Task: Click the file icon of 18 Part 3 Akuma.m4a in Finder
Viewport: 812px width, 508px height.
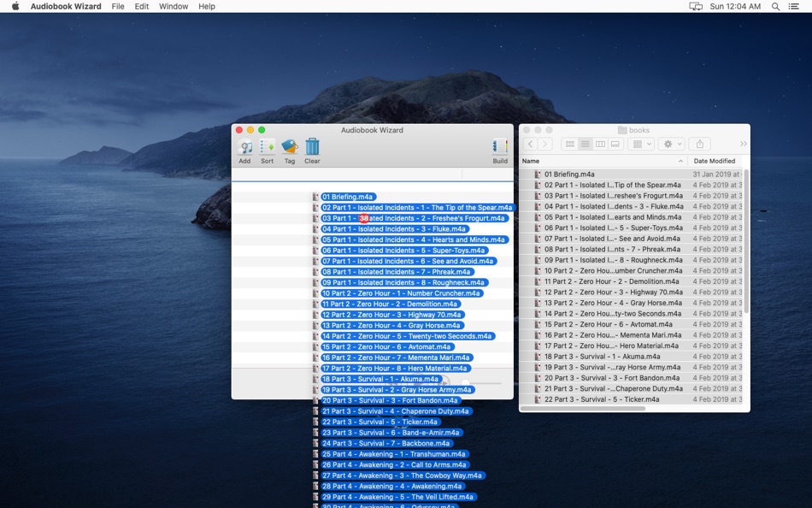Action: 538,357
